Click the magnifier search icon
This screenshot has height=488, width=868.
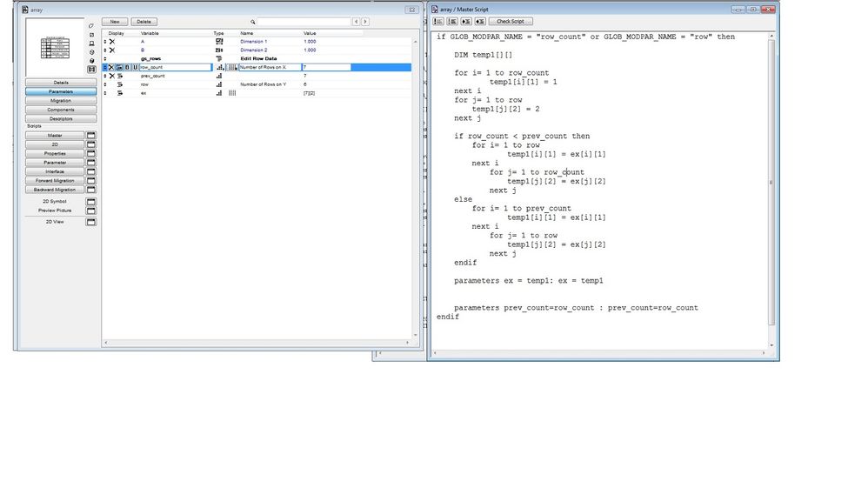point(252,22)
